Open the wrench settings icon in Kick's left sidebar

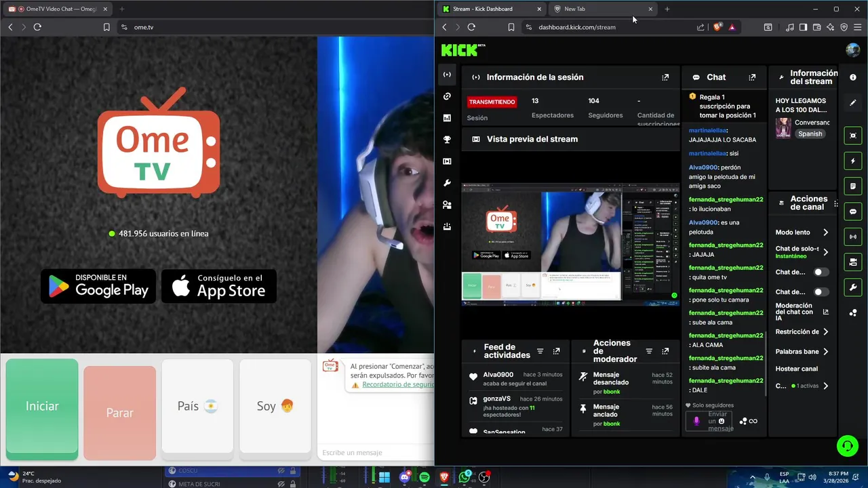pyautogui.click(x=447, y=183)
